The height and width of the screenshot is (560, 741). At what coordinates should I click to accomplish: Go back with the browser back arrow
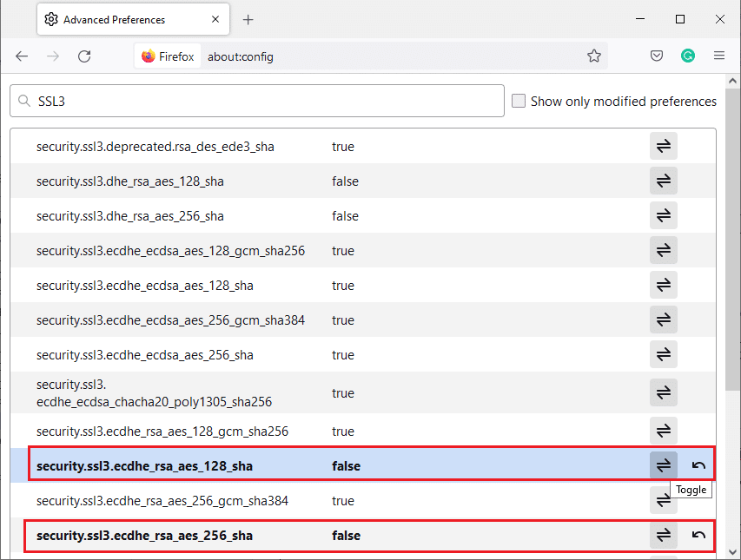coord(22,56)
